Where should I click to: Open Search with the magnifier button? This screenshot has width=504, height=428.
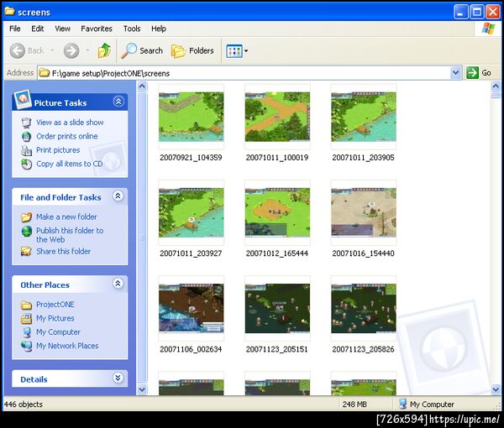142,50
